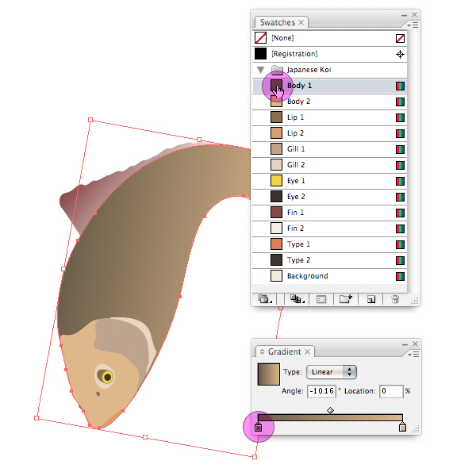Viewport: 476px width, 476px height.
Task: Close the Swatches tab with its X
Action: click(x=301, y=23)
